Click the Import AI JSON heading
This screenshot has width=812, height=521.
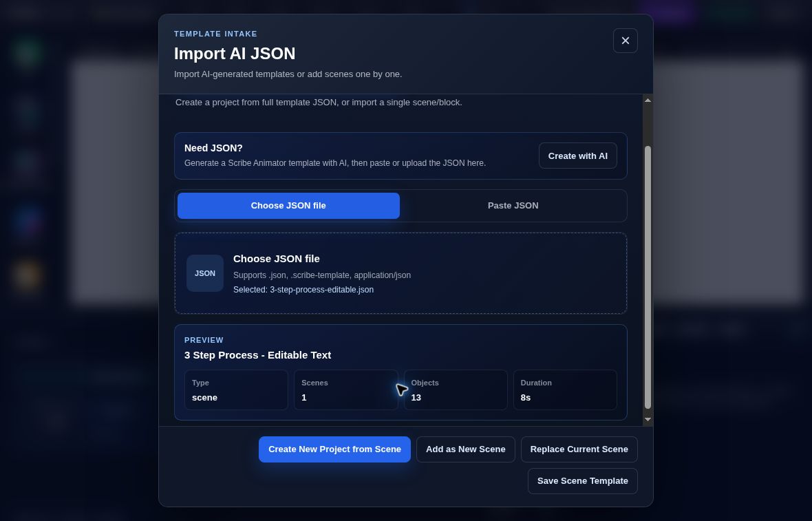point(235,54)
